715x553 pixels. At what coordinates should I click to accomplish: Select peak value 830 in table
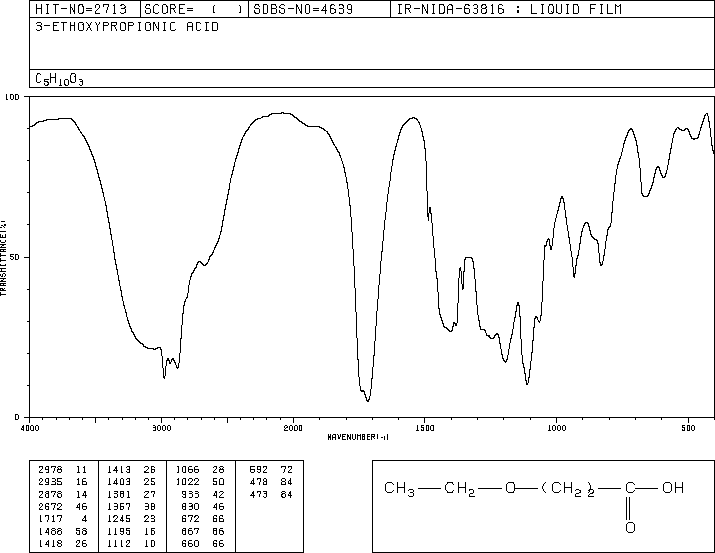[191, 506]
